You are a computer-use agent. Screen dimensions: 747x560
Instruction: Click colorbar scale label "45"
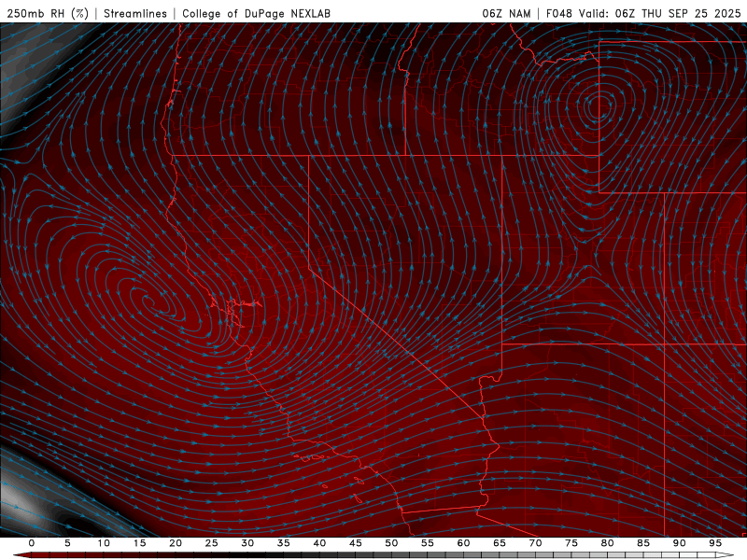coord(356,543)
